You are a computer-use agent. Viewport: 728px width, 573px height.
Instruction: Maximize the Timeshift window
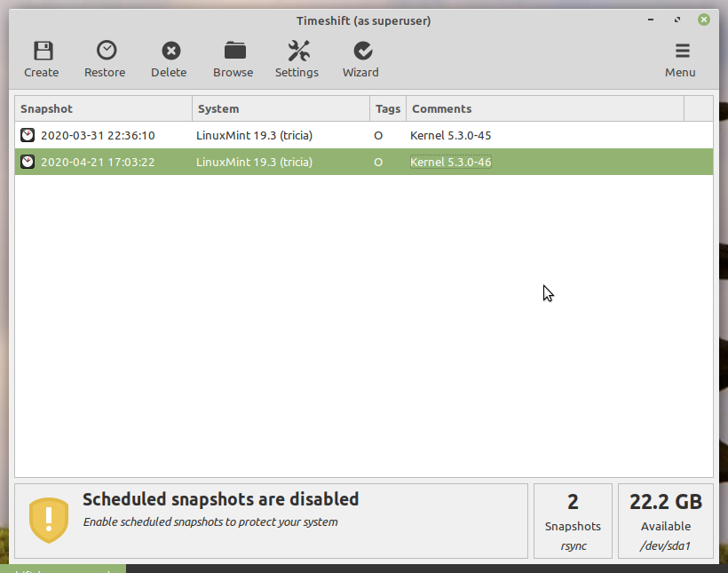tap(677, 20)
